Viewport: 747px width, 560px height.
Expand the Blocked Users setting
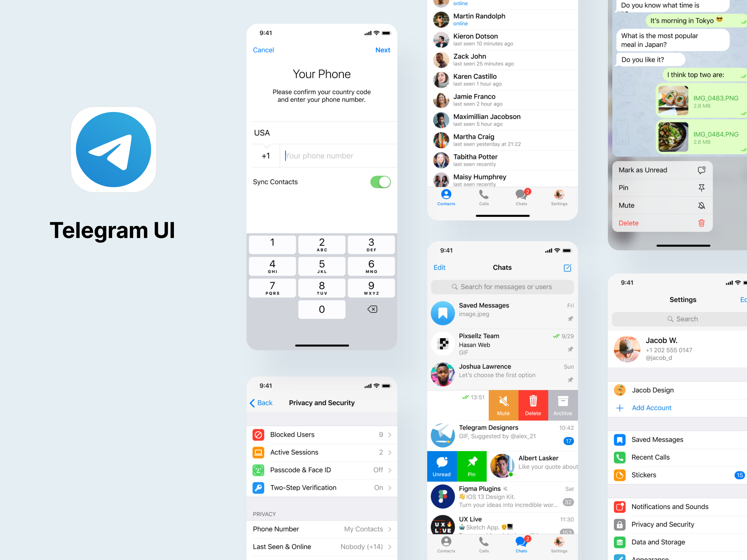[x=322, y=434]
